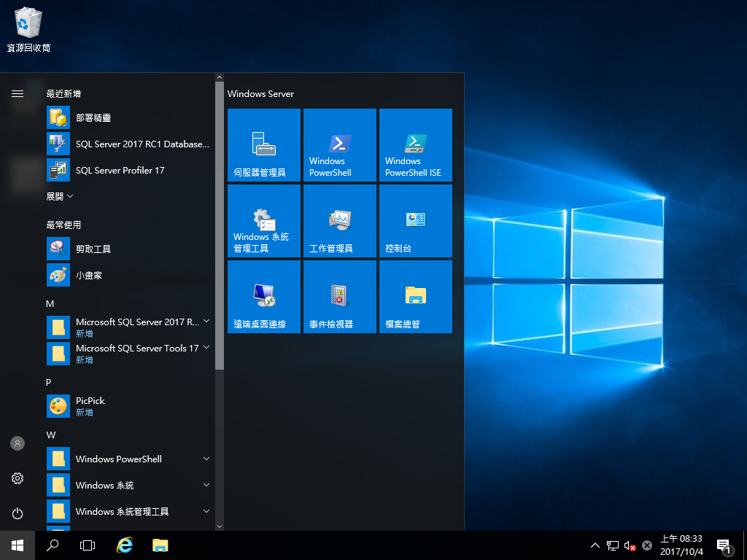The width and height of the screenshot is (747, 560).
Task: Open the 控制台 tile
Action: coord(415,221)
